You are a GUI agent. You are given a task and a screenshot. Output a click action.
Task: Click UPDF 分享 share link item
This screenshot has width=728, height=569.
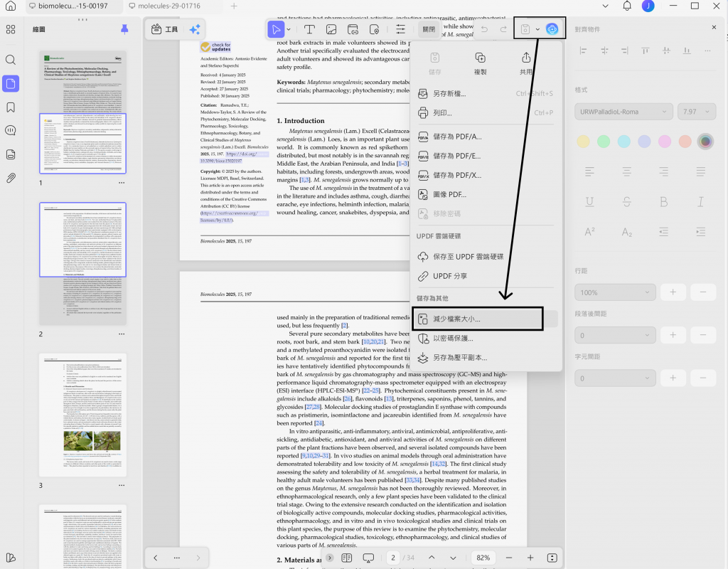click(486, 276)
